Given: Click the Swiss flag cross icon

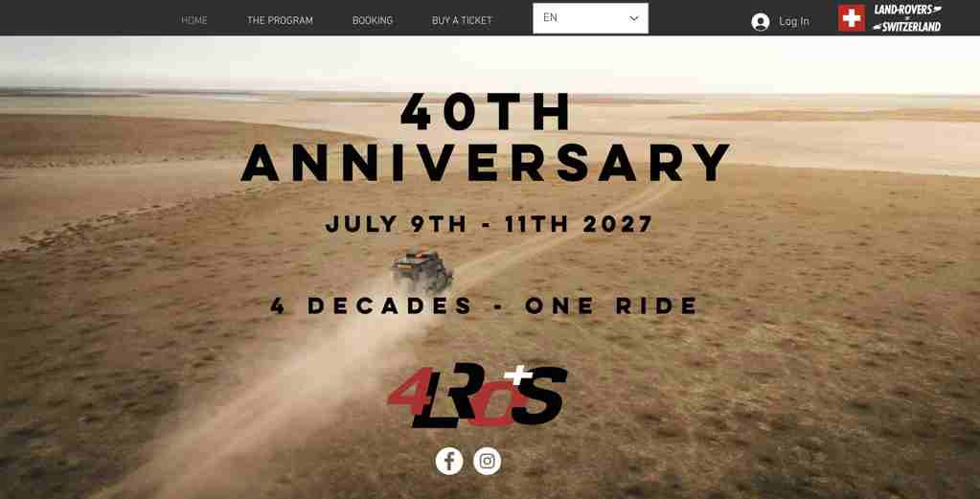Looking at the screenshot, I should click(852, 17).
